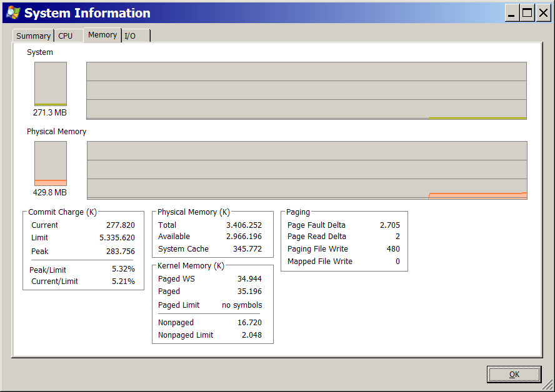Click the Paged Limit 'no symbols' text

point(242,305)
